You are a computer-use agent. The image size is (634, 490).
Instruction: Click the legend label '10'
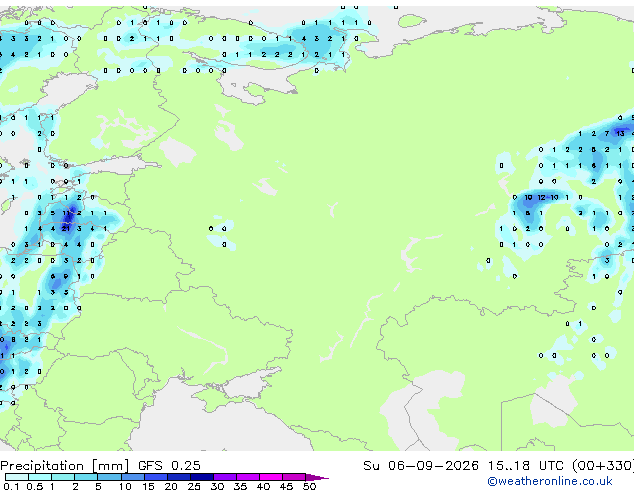125,486
